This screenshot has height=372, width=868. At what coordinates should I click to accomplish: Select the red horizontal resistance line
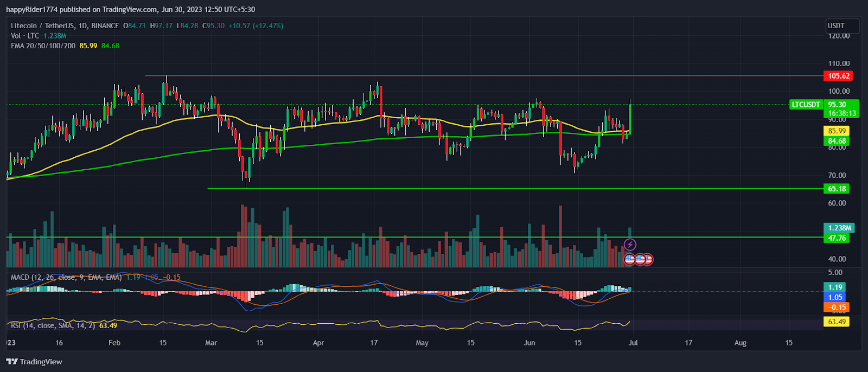coord(483,76)
